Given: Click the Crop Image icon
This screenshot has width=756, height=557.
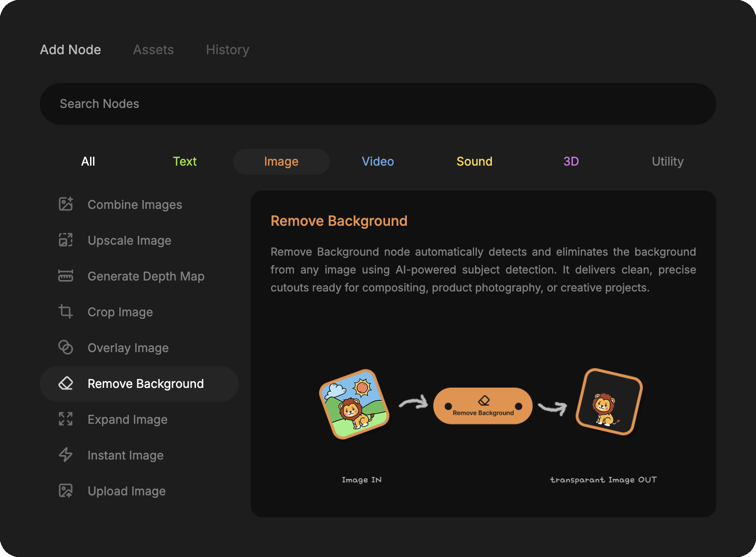Looking at the screenshot, I should click(x=66, y=311).
